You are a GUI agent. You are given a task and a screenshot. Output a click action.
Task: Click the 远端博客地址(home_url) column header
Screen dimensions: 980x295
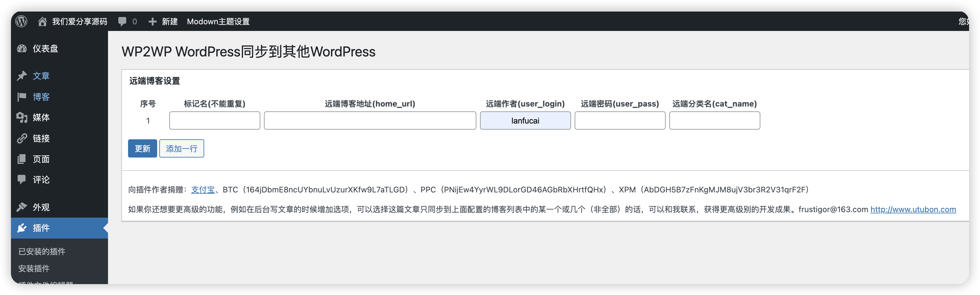click(x=370, y=104)
